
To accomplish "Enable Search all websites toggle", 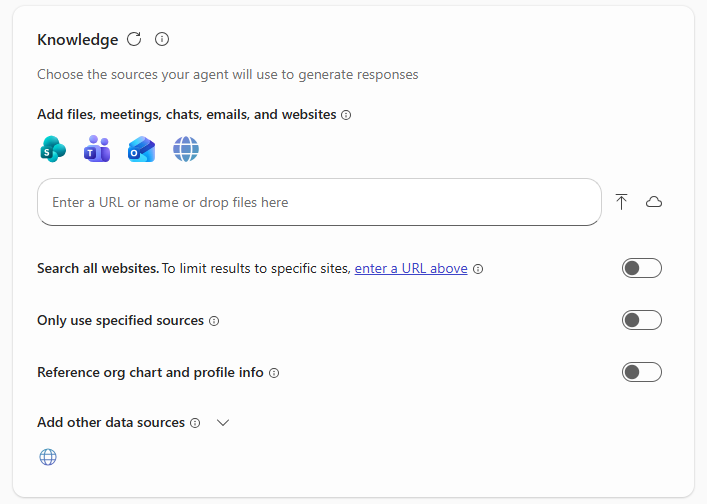I will 641,268.
